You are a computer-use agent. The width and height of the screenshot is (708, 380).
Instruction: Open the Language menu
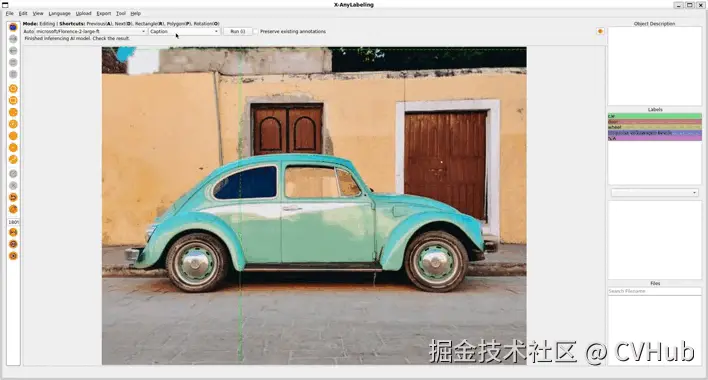60,14
